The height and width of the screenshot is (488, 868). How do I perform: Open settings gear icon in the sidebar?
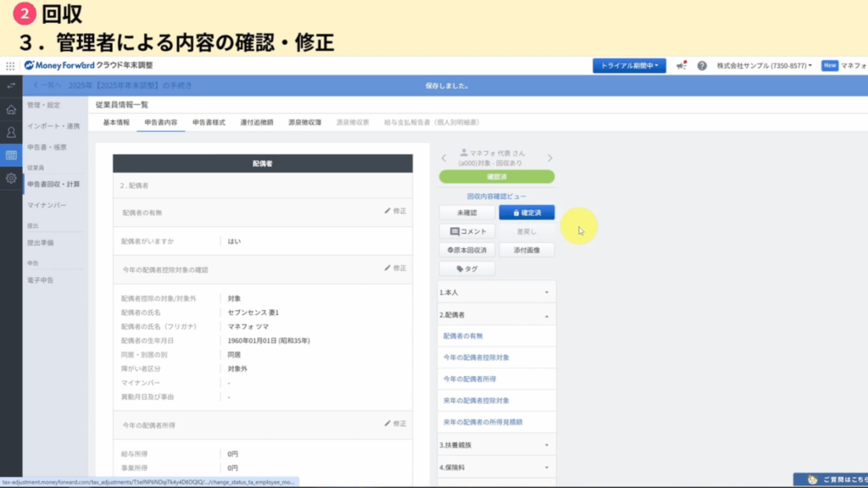11,178
